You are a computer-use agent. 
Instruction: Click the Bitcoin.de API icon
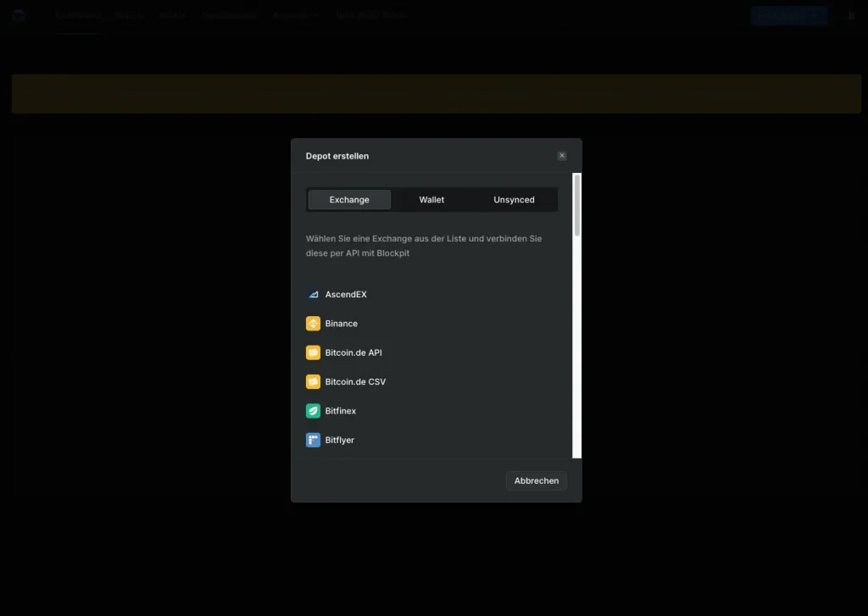click(x=313, y=352)
